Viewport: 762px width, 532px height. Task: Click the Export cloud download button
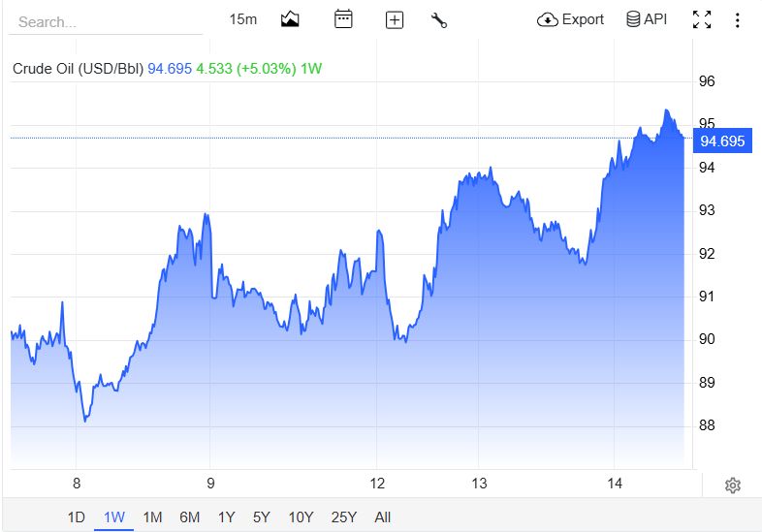coord(570,19)
